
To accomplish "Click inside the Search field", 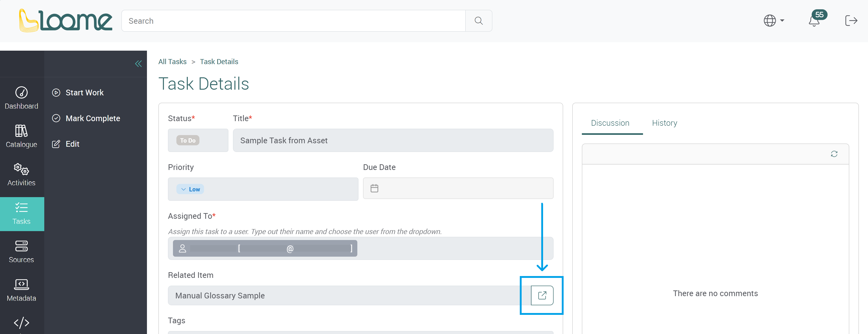I will click(x=293, y=21).
